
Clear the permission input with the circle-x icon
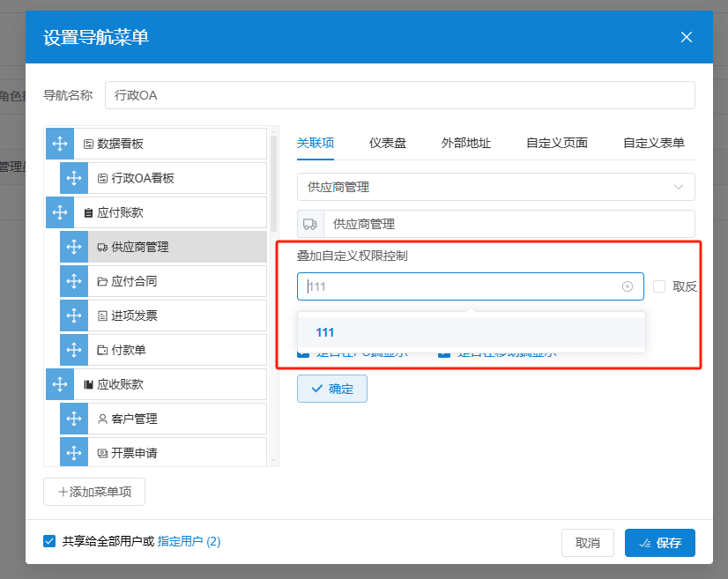(x=628, y=286)
